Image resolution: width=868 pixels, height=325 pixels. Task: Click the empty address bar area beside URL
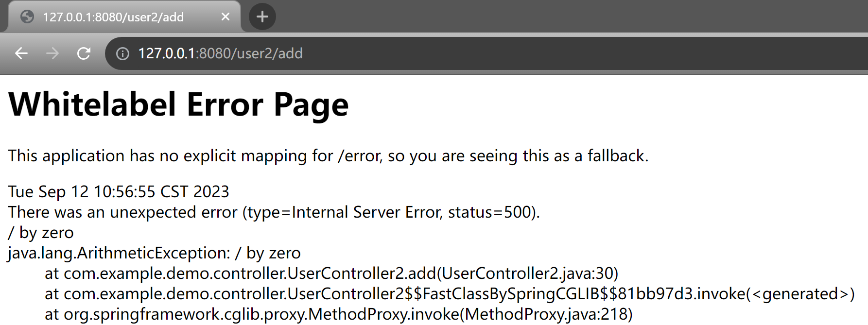[583, 53]
